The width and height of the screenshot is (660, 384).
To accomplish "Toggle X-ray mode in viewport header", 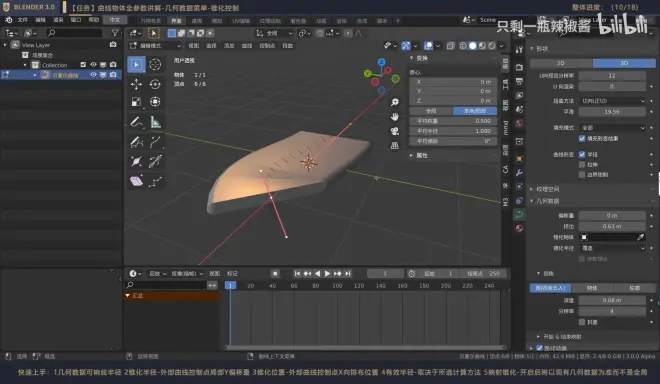I will click(x=451, y=45).
